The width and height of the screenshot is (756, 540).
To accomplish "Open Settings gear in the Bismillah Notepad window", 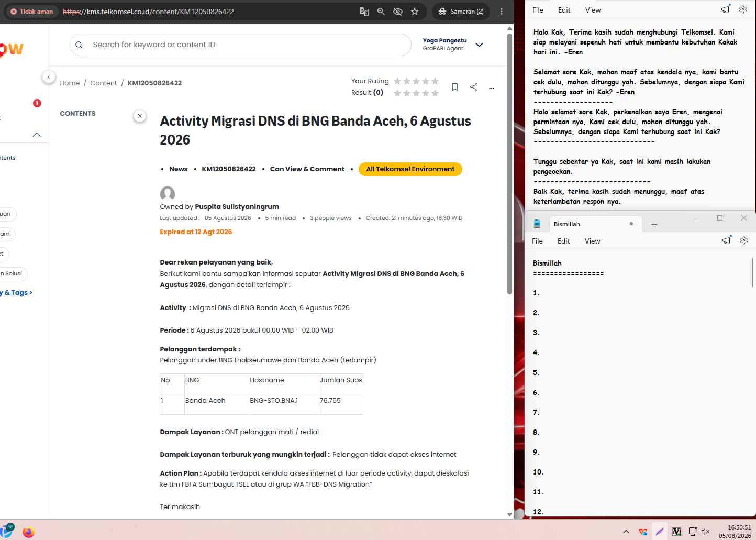I will [744, 240].
